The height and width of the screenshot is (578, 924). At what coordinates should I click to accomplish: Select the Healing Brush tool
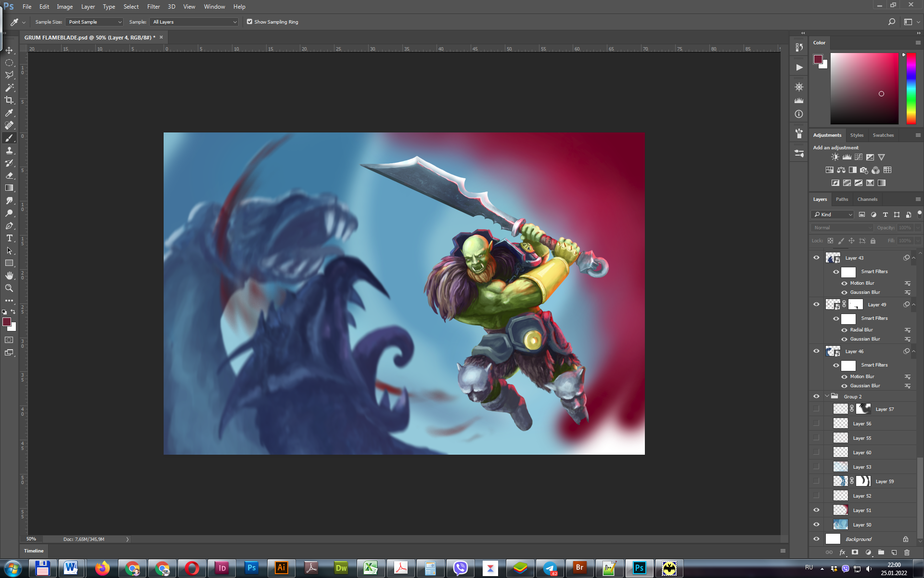click(x=9, y=125)
